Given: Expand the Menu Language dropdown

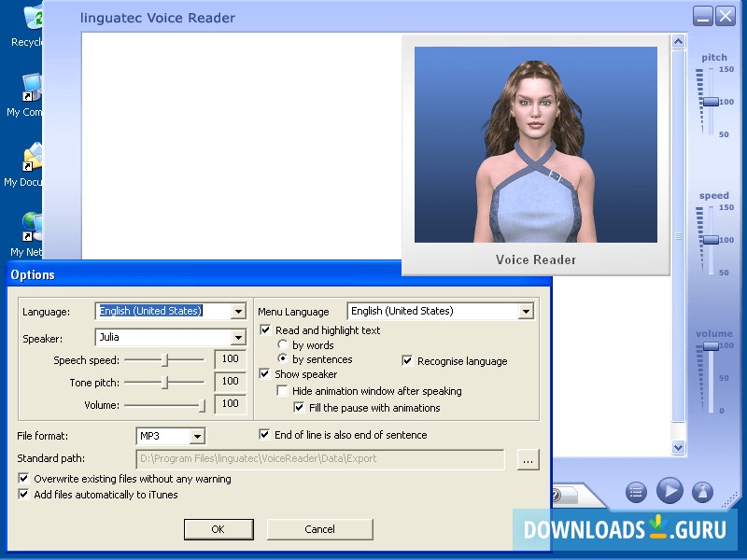Looking at the screenshot, I should (525, 311).
